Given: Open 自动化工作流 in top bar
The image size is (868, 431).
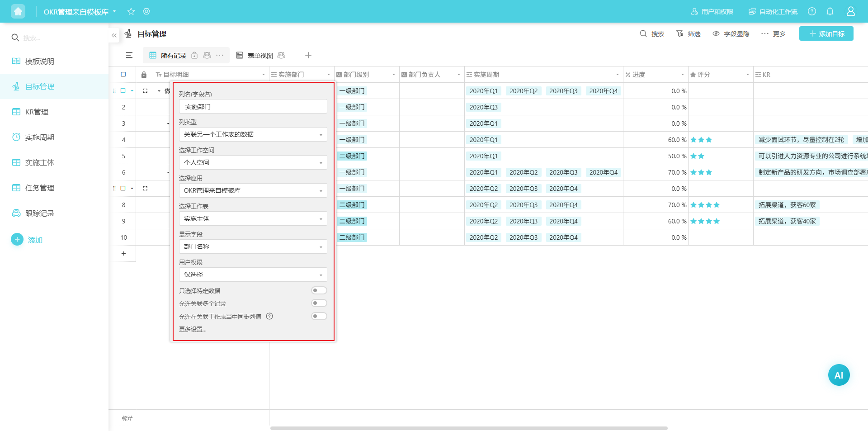Looking at the screenshot, I should click(773, 11).
